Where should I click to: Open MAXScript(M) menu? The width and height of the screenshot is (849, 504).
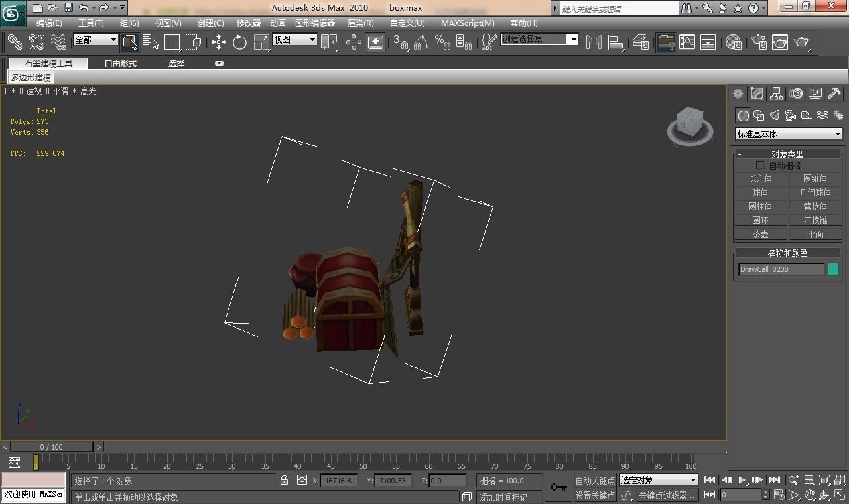(x=468, y=23)
